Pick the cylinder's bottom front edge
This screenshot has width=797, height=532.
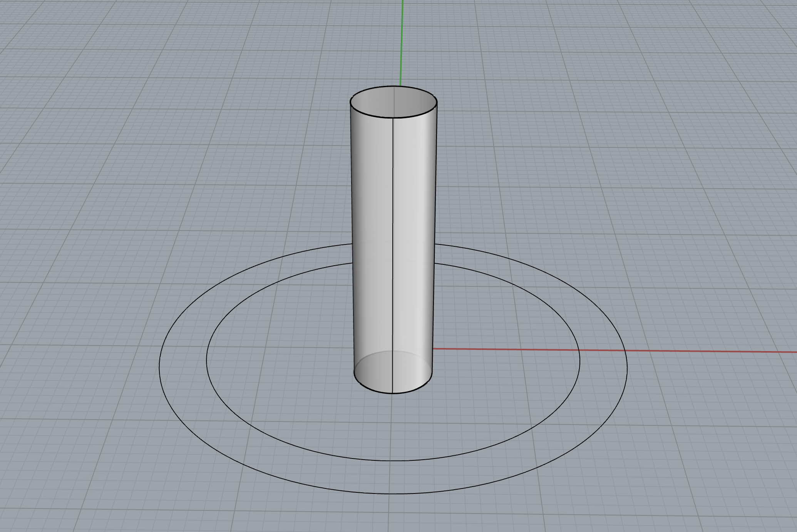[x=393, y=393]
